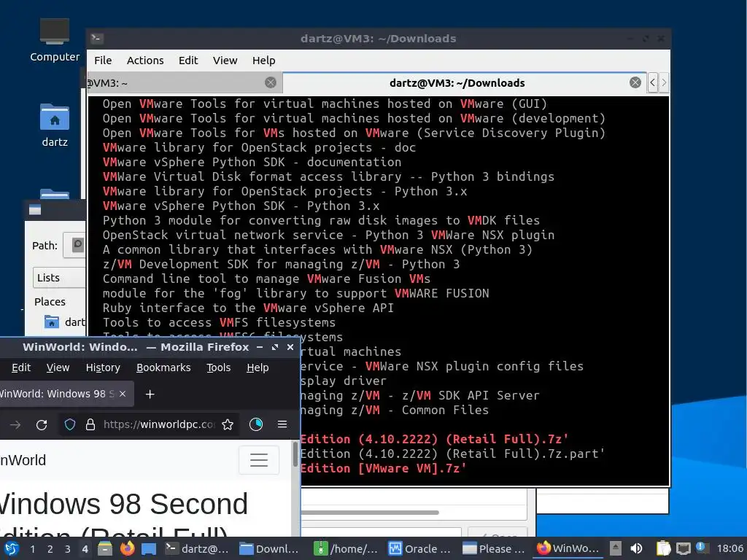Click the winworldpc URL address field
This screenshot has height=560, width=747.
click(x=159, y=424)
